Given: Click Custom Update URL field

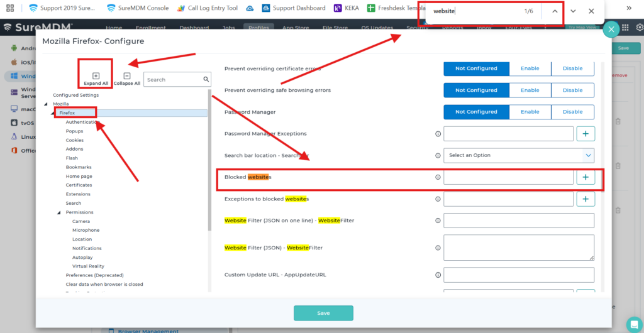Looking at the screenshot, I should pyautogui.click(x=519, y=275).
